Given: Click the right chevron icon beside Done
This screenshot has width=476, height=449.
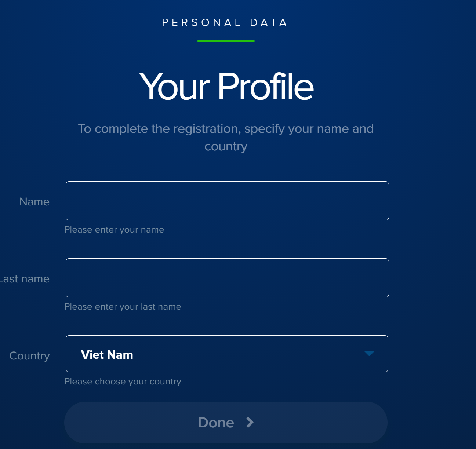Looking at the screenshot, I should click(x=250, y=423).
